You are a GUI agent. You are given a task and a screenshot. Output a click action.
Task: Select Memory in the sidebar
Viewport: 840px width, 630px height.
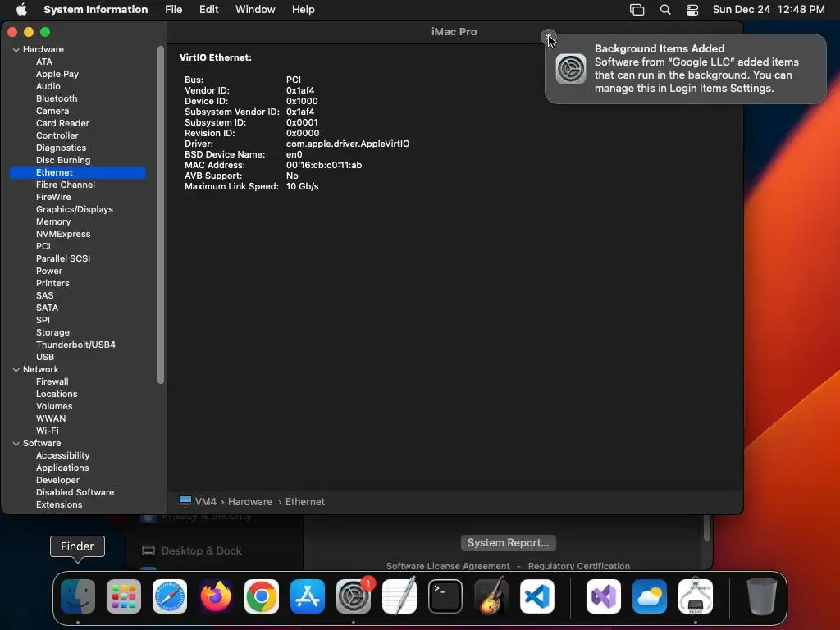(x=53, y=221)
